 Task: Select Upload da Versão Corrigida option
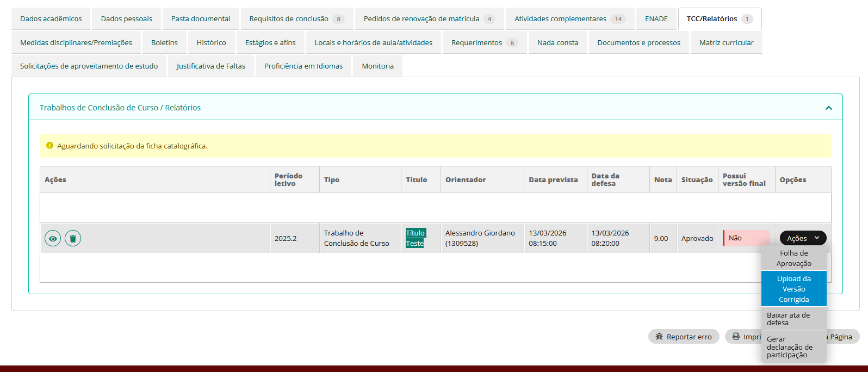(793, 289)
